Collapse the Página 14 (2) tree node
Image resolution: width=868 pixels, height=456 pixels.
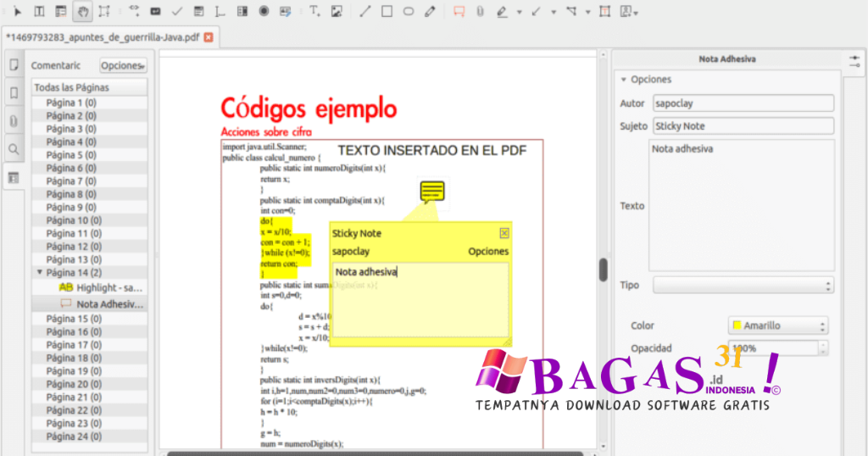[39, 272]
